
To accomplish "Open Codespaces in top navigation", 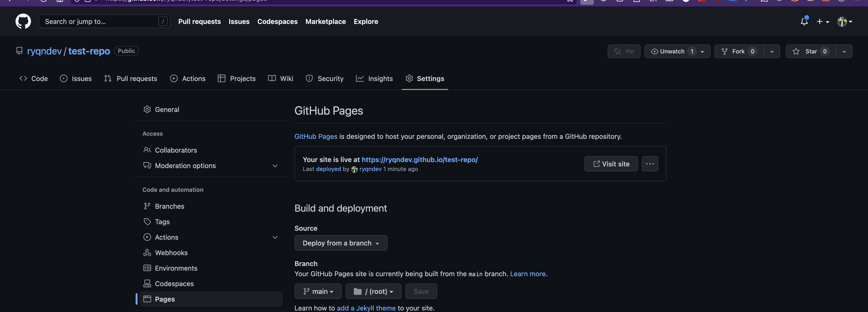I will 277,22.
